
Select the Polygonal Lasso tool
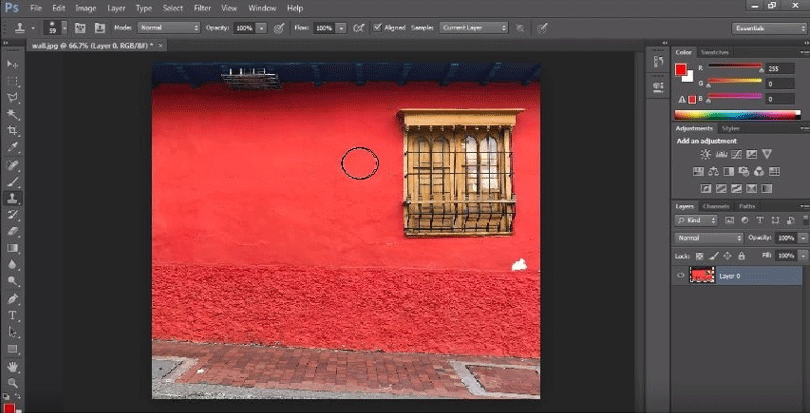tap(12, 98)
